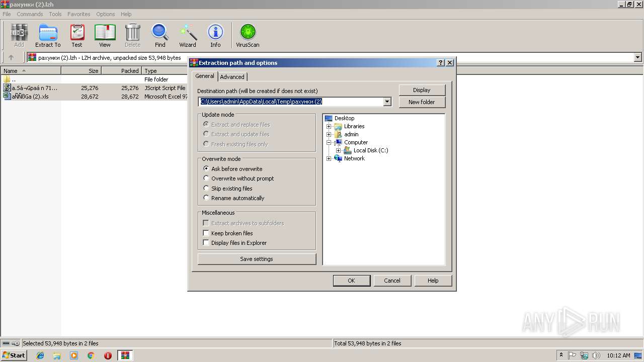Enable Keep broken files checkbox
The width and height of the screenshot is (644, 362).
tap(206, 233)
